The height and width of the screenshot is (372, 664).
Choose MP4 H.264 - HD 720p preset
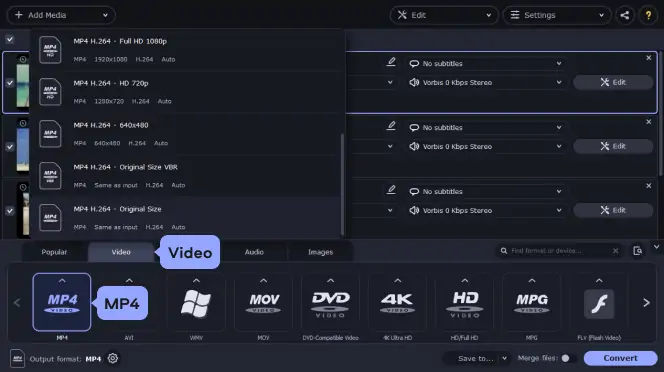[185, 92]
